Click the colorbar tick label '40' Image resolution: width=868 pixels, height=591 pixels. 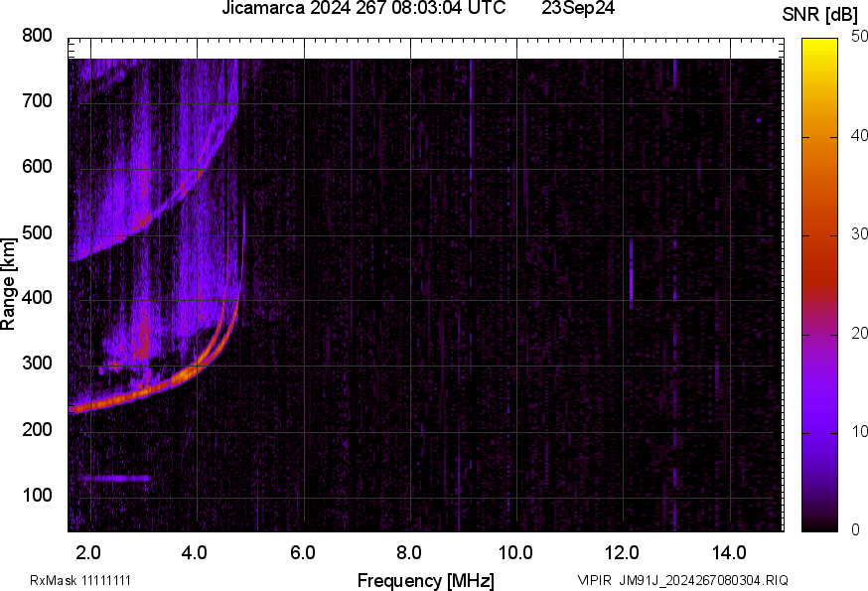(x=859, y=135)
